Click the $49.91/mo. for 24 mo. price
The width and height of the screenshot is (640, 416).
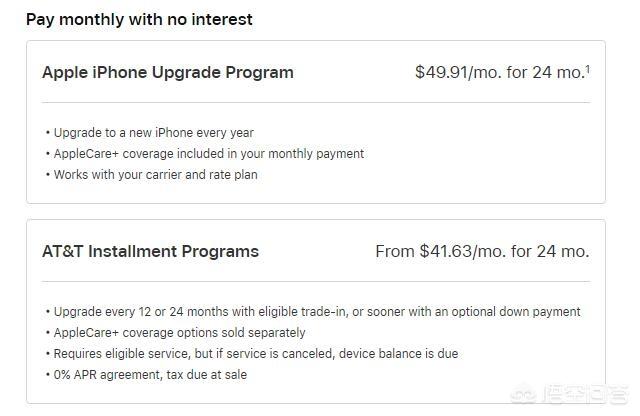(498, 72)
